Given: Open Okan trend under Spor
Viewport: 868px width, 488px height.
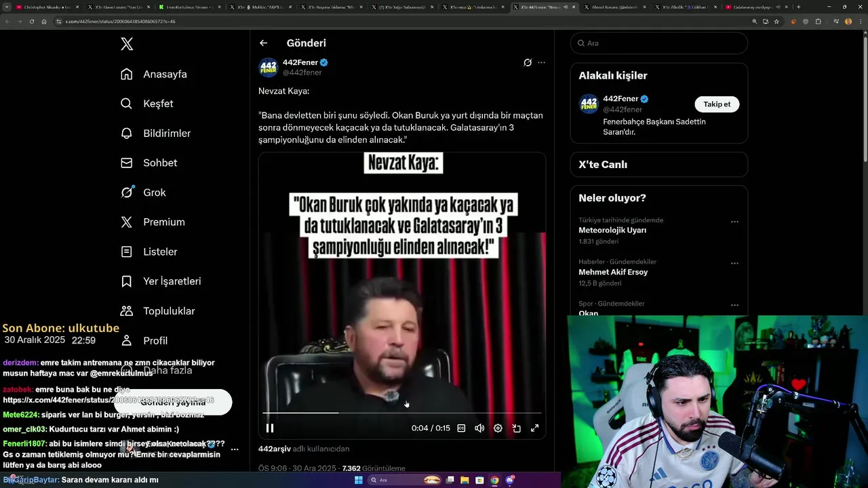Looking at the screenshot, I should coord(589,314).
